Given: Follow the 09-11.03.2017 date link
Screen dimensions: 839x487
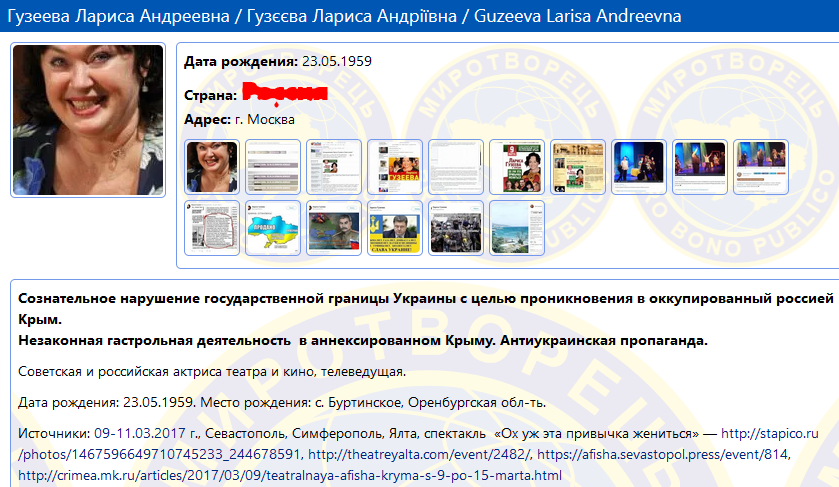Looking at the screenshot, I should pos(146,433).
